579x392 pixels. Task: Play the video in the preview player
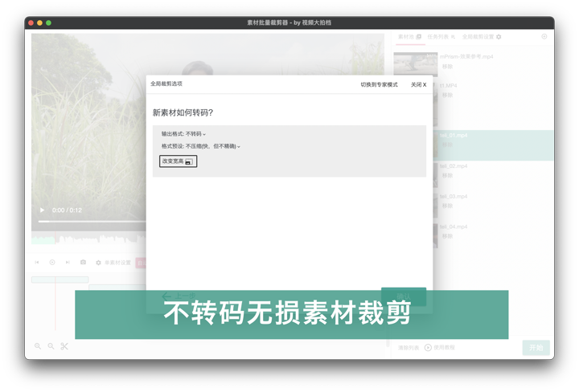(42, 210)
